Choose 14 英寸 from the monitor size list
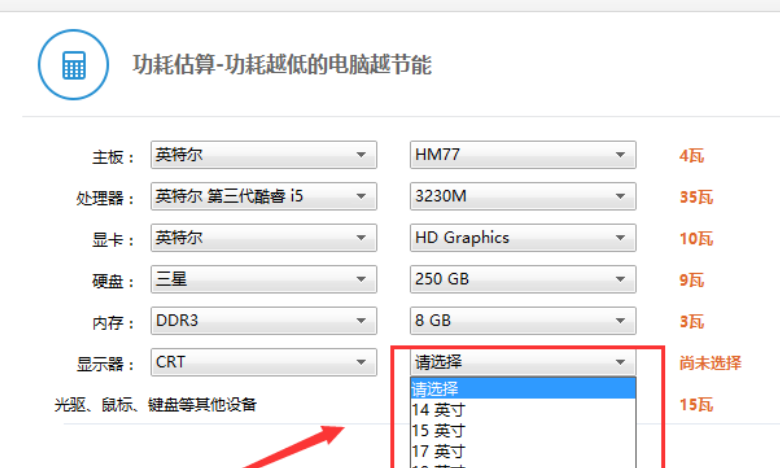This screenshot has width=780, height=468. point(522,410)
